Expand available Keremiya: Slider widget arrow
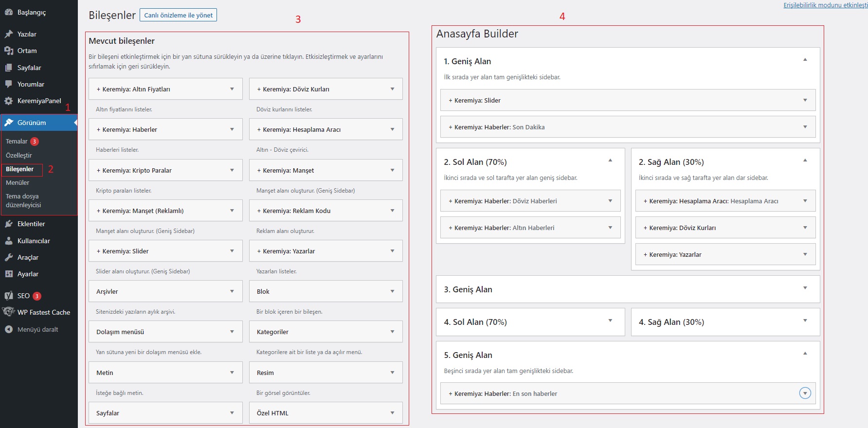 click(x=232, y=251)
